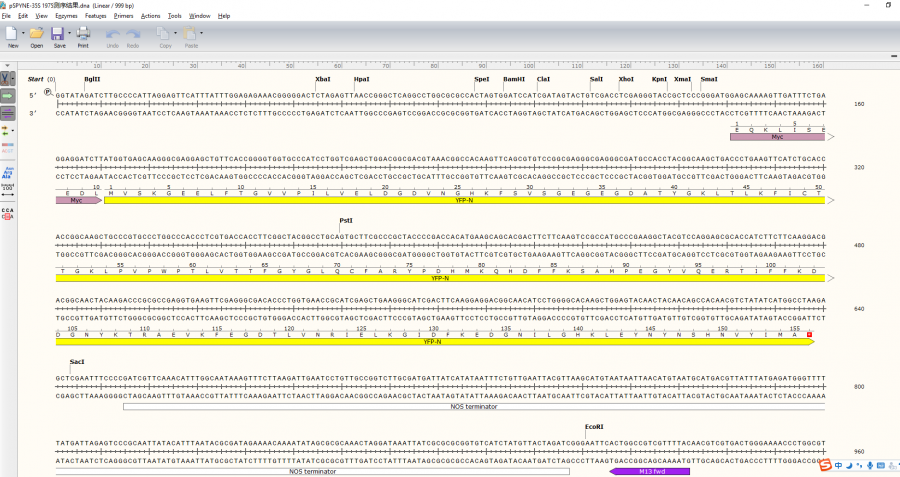Click the Save floppy disk icon
900x477 pixels.
click(x=58, y=34)
